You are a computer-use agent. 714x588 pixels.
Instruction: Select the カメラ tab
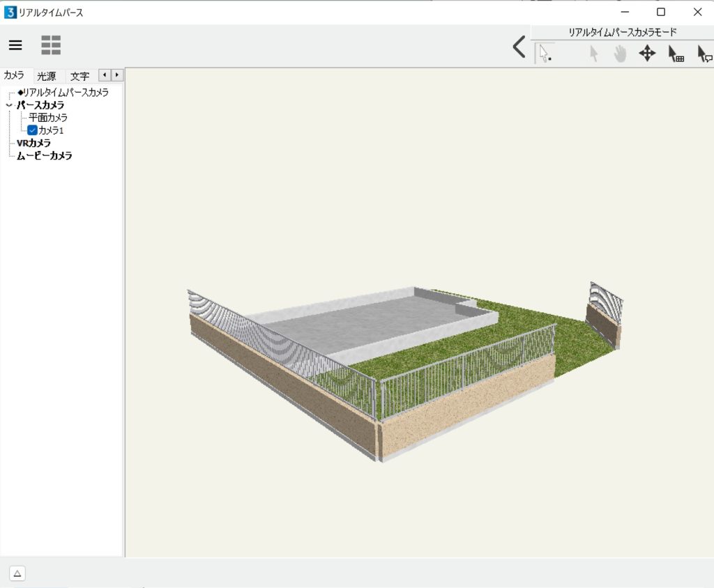14,75
